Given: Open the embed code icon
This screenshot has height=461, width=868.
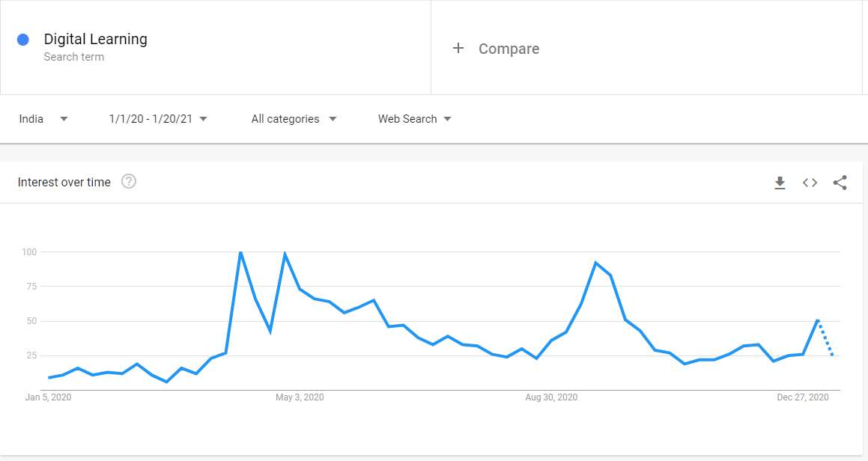Looking at the screenshot, I should click(x=810, y=183).
